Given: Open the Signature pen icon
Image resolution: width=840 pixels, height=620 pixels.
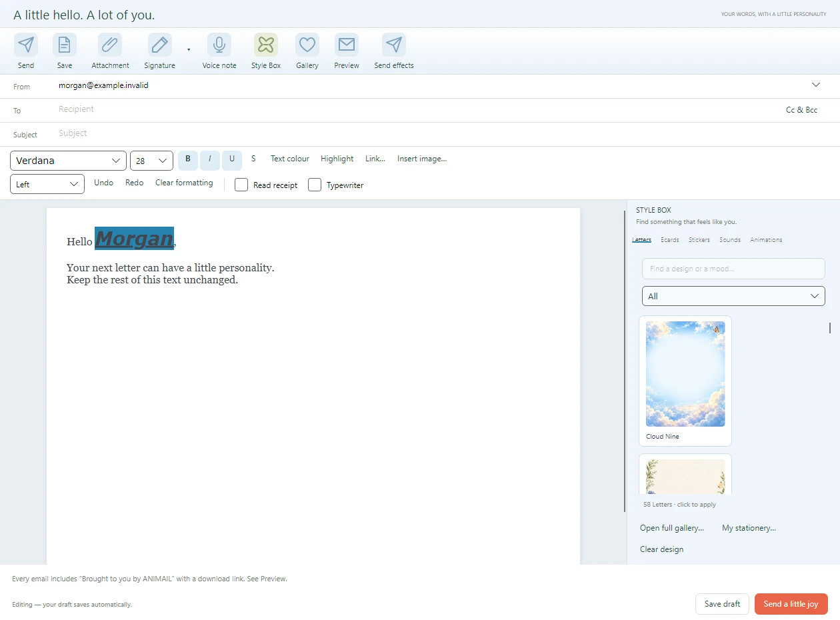Looking at the screenshot, I should click(160, 45).
